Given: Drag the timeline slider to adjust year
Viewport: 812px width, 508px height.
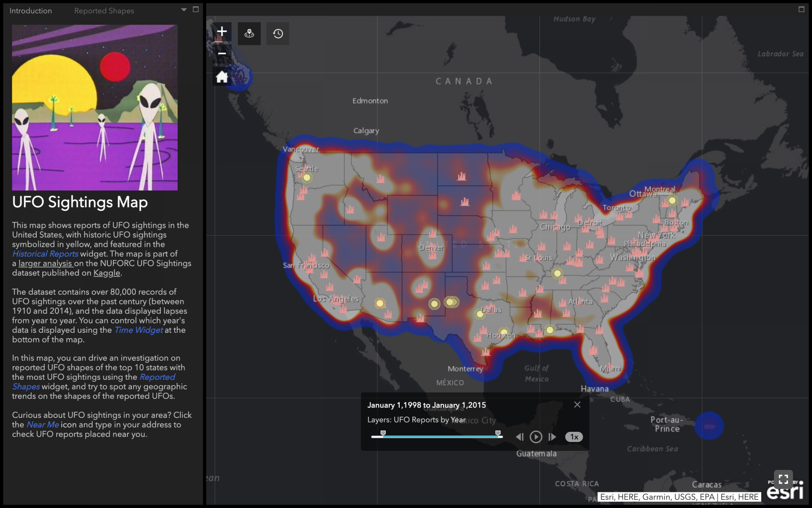Looking at the screenshot, I should (x=382, y=433).
